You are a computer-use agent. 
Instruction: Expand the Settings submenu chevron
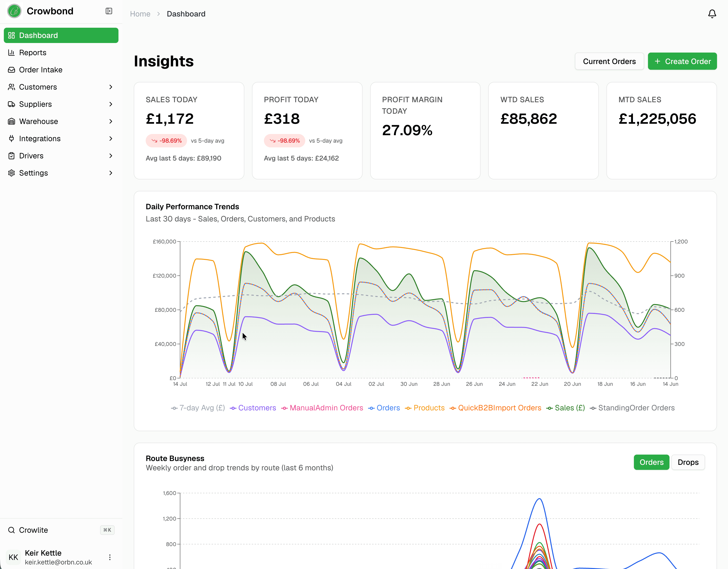tap(111, 173)
